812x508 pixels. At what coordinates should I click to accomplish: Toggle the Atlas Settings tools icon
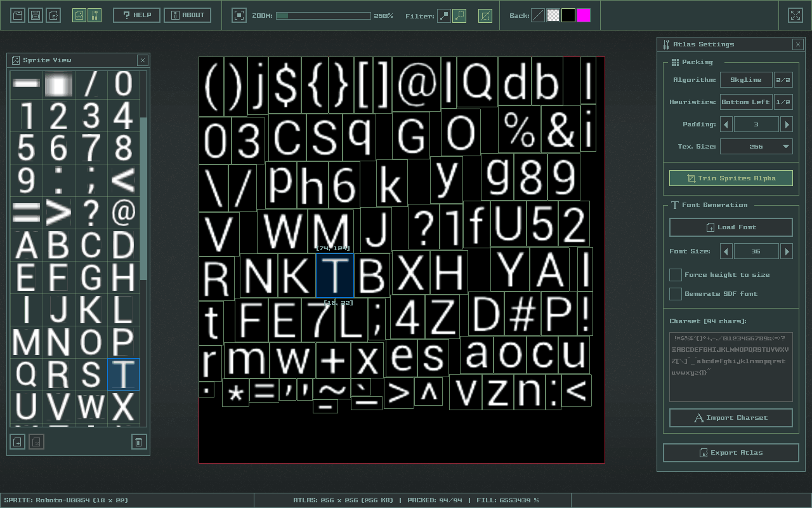point(94,15)
